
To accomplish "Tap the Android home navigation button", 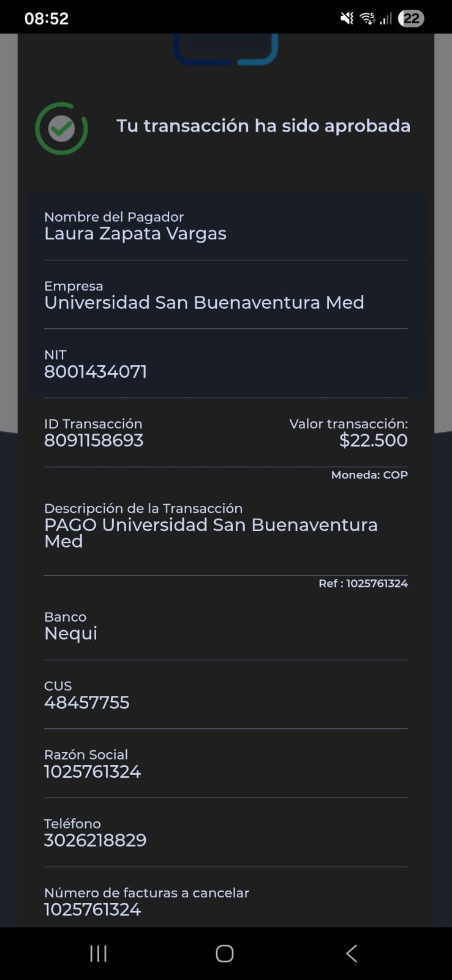I will coord(225,953).
